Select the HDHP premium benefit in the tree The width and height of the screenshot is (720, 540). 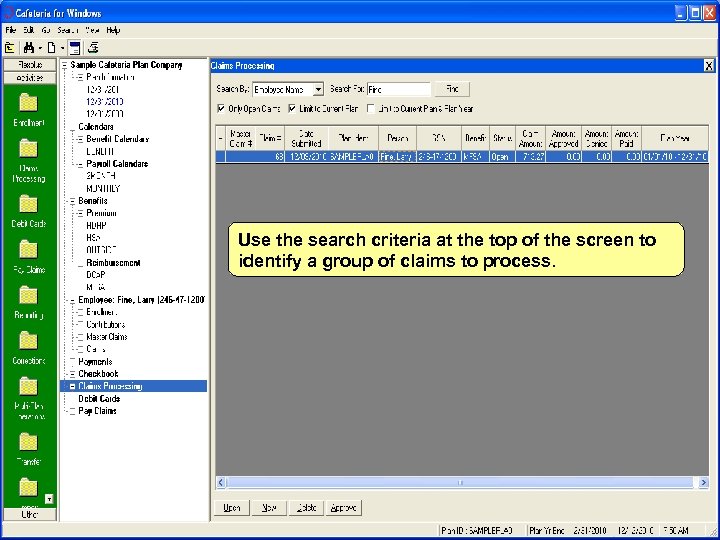tap(96, 225)
